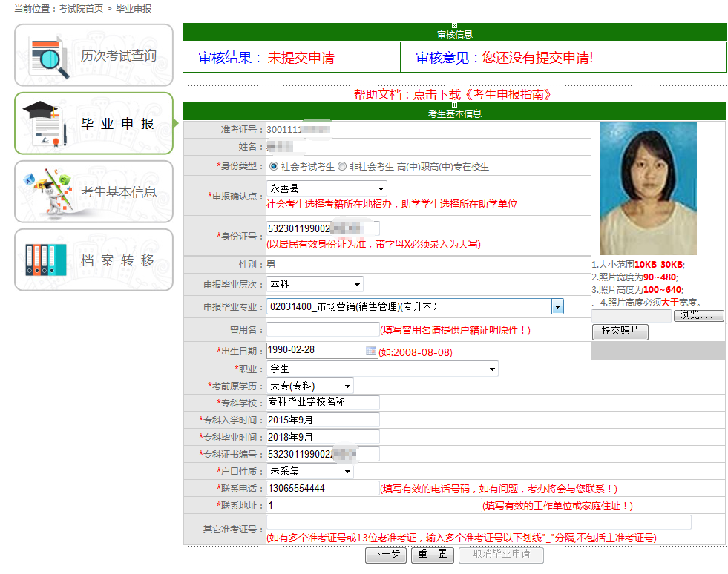
Task: Click the archive transfer folders icon
Action: point(45,260)
